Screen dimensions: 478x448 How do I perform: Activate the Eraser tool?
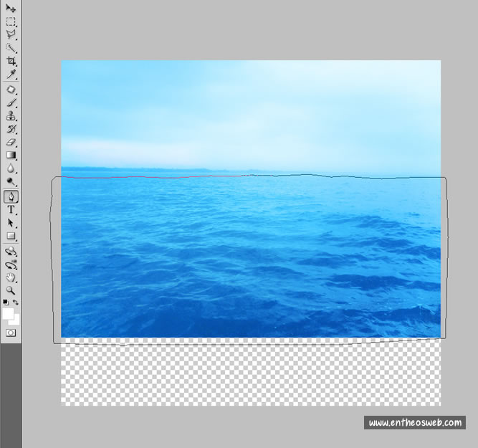[x=11, y=142]
